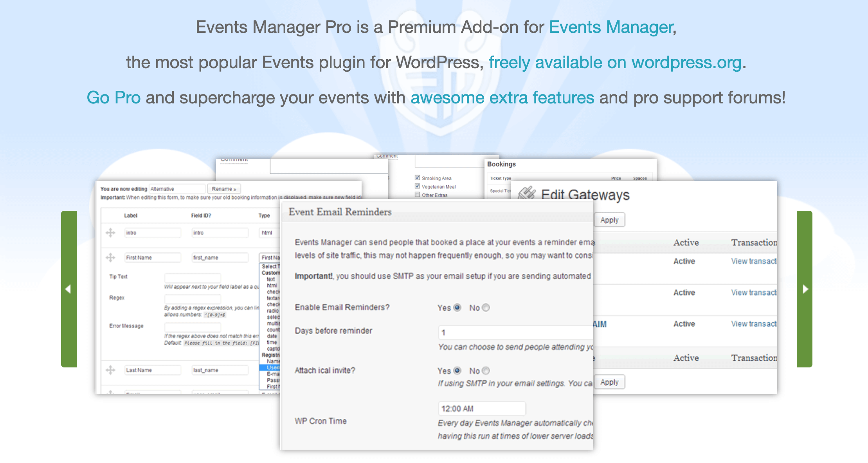Click the Event Email Reminders heading
Screen dimensions: 868x463
click(x=340, y=212)
